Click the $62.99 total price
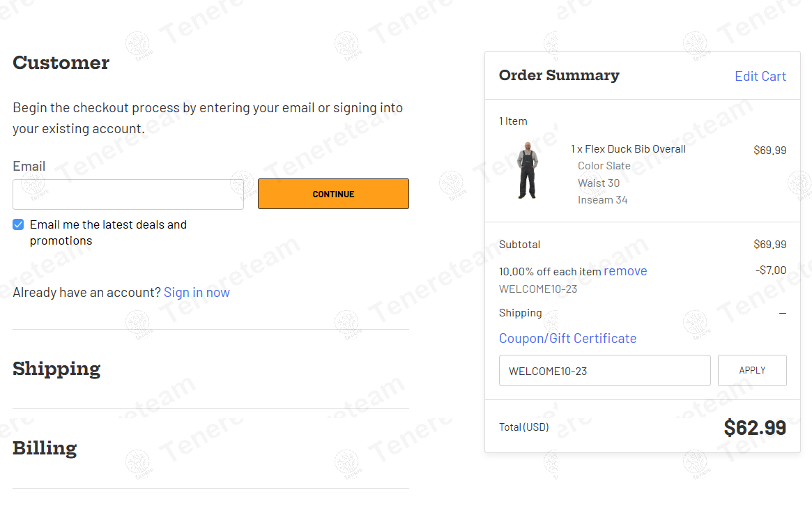Image resolution: width=812 pixels, height=513 pixels. [x=755, y=427]
